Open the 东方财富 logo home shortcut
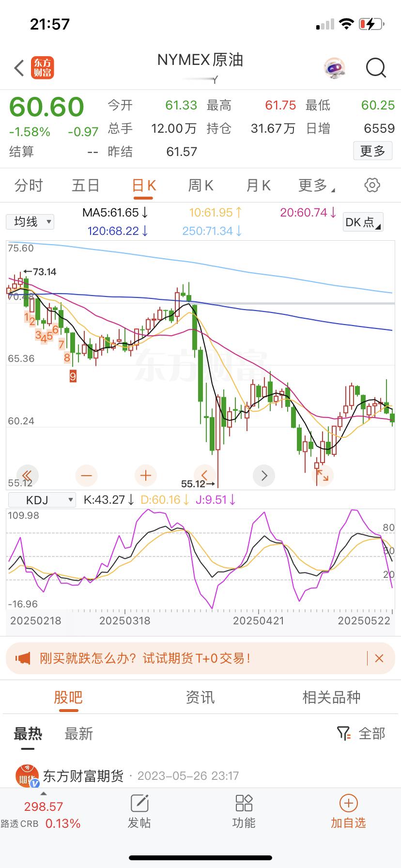 43,68
